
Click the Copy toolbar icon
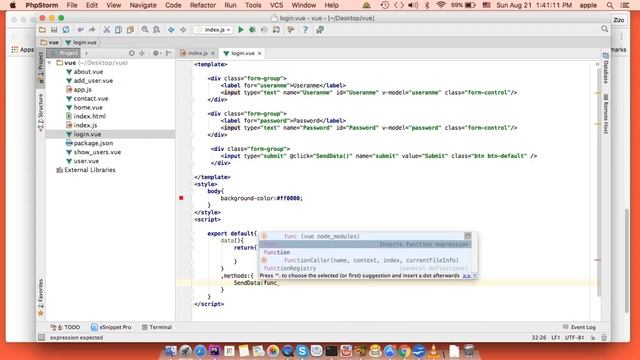[x=118, y=30]
